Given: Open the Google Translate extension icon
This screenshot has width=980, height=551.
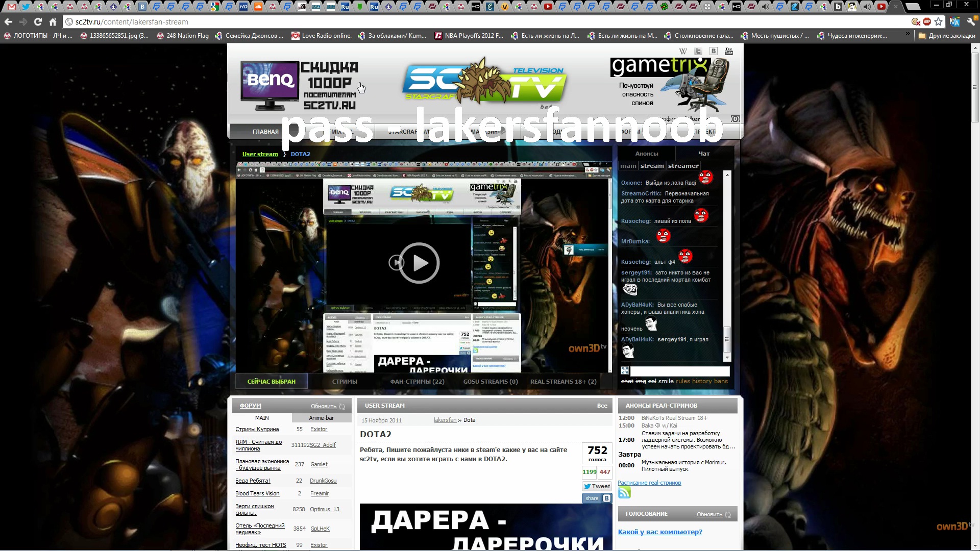Looking at the screenshot, I should 954,22.
